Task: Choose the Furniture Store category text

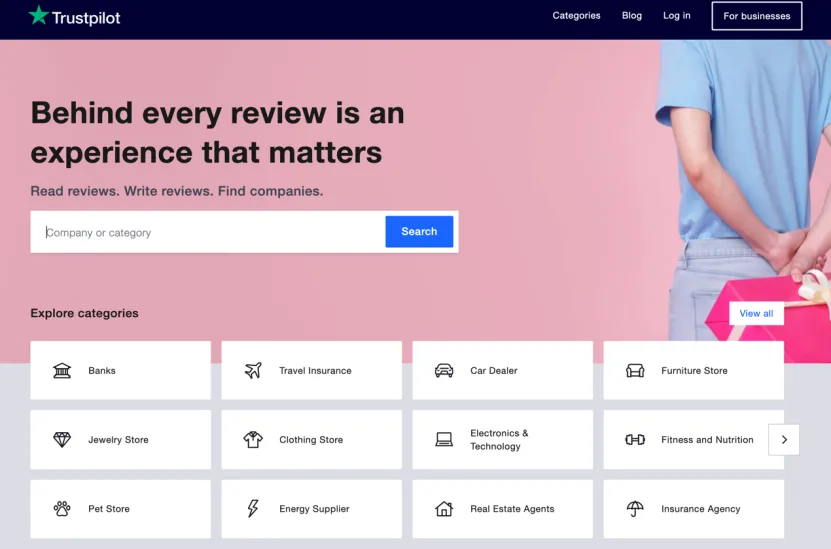Action: coord(694,370)
